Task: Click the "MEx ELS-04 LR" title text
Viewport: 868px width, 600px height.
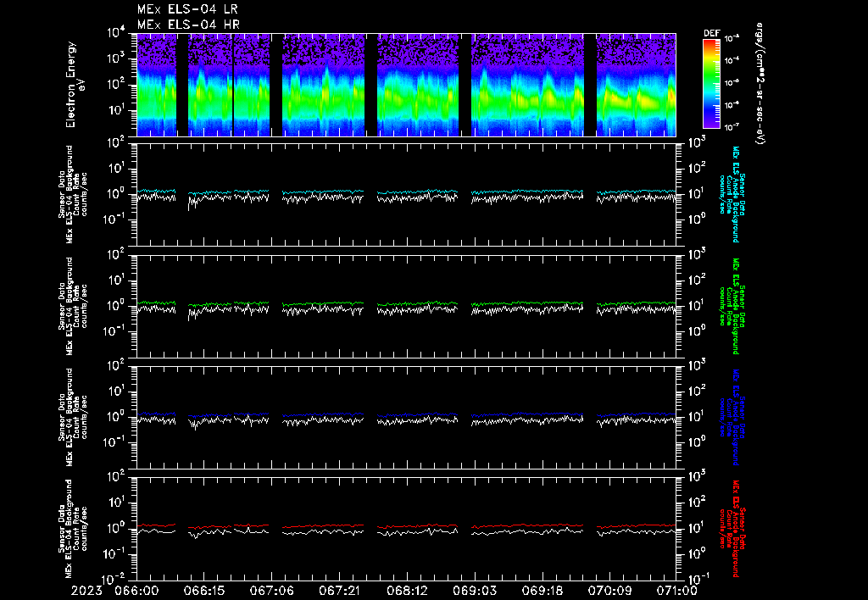Action: coord(187,9)
